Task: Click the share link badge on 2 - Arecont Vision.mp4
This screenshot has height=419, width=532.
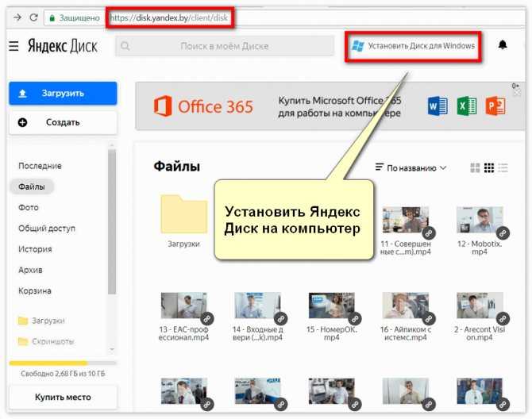Action: click(x=503, y=319)
